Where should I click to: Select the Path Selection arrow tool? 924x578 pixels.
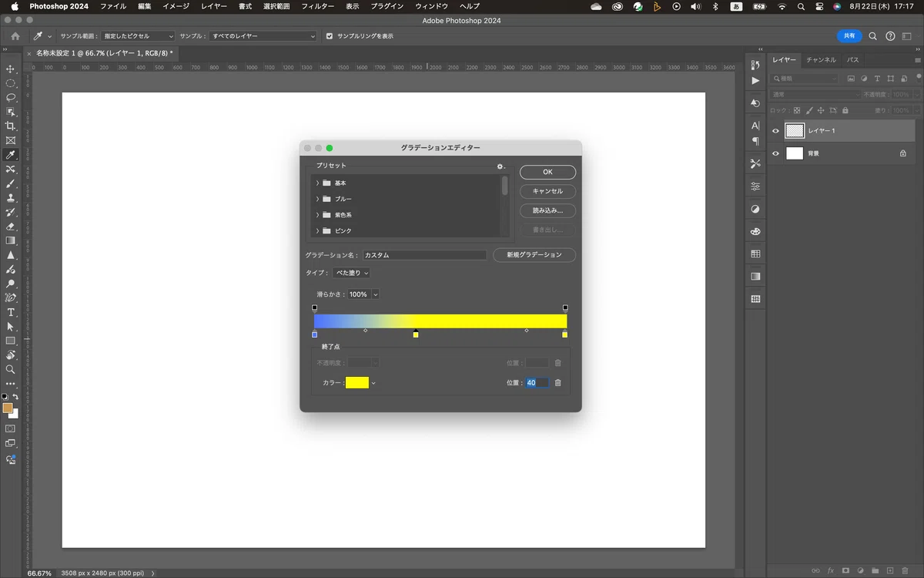point(11,327)
